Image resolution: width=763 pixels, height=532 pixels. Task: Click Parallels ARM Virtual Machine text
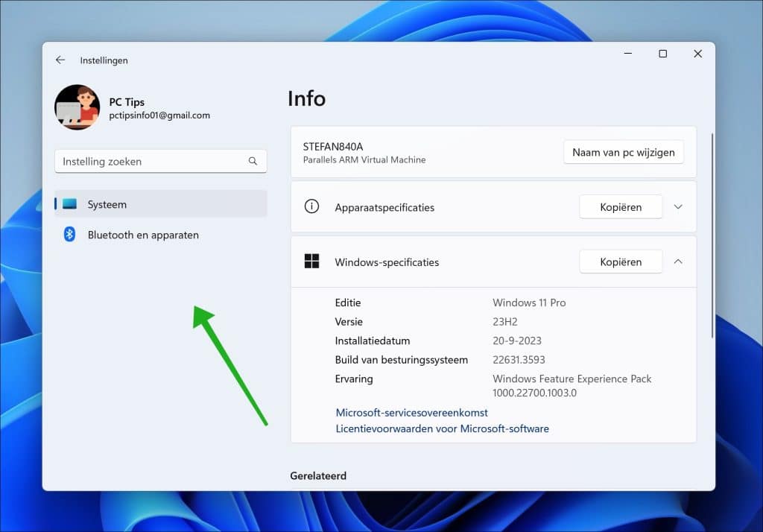364,159
